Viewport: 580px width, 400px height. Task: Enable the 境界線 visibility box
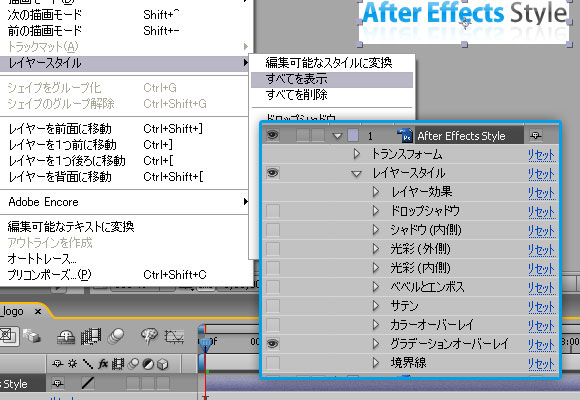point(273,363)
